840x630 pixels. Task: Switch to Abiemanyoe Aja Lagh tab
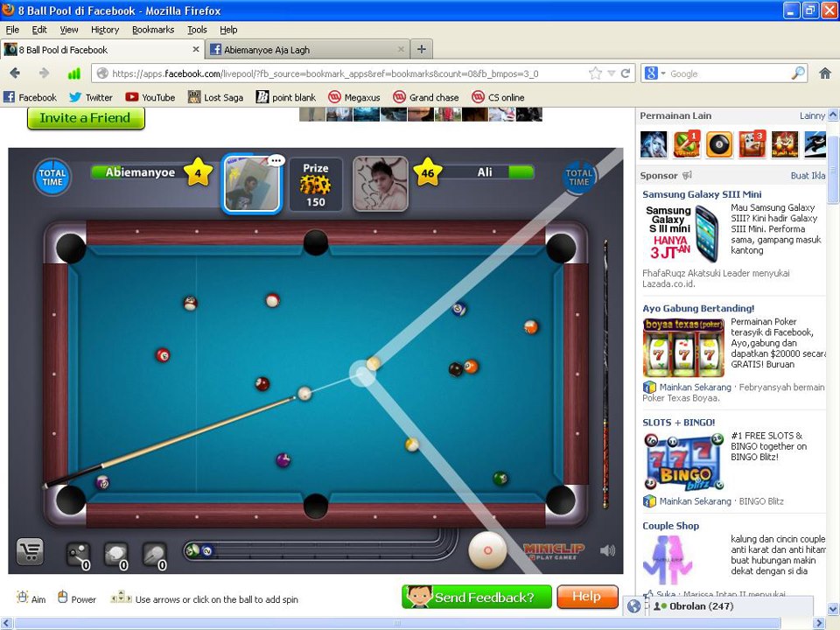pos(307,50)
